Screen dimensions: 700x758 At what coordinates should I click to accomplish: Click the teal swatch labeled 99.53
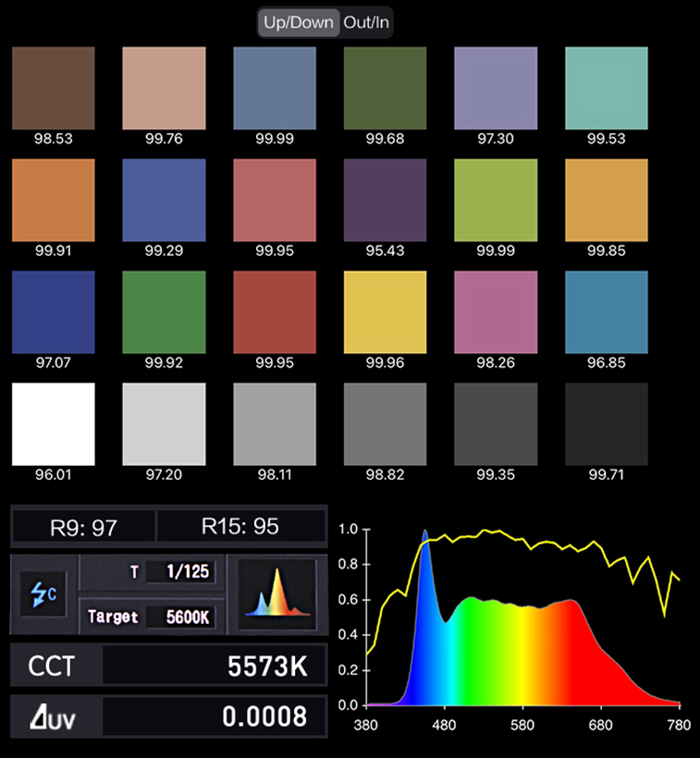(606, 88)
